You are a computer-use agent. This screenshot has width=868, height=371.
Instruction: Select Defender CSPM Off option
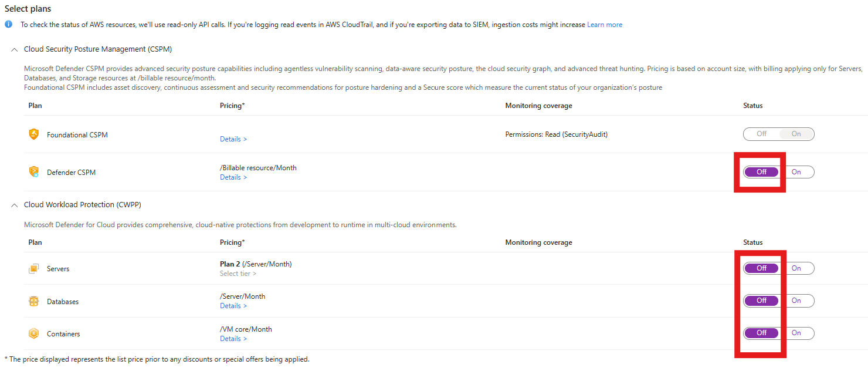761,172
